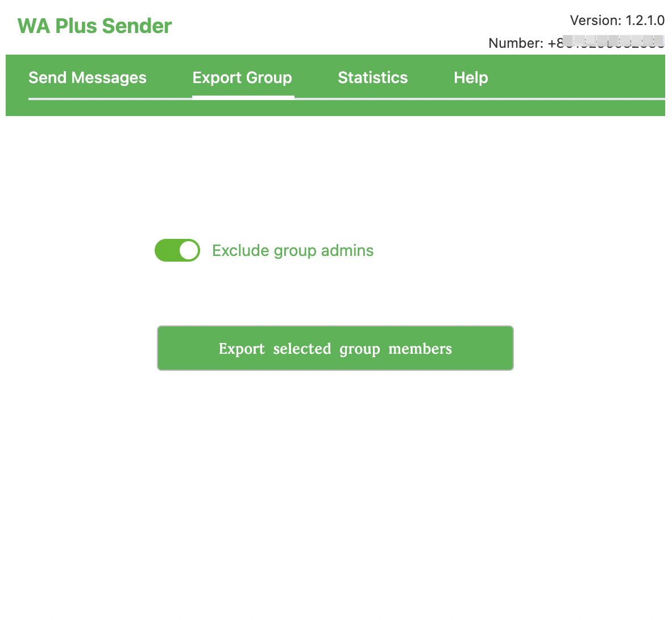Click the WA Plus Sender title
The height and width of the screenshot is (620, 672).
coord(94,26)
